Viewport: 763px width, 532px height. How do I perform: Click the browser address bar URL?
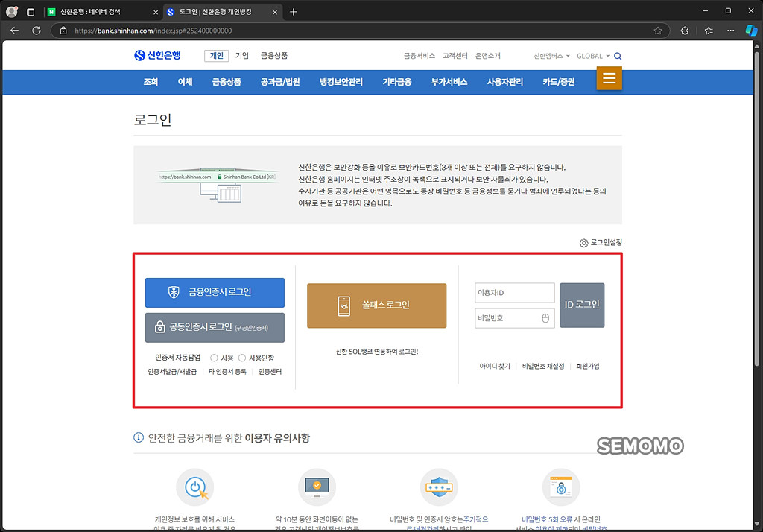pyautogui.click(x=153, y=31)
